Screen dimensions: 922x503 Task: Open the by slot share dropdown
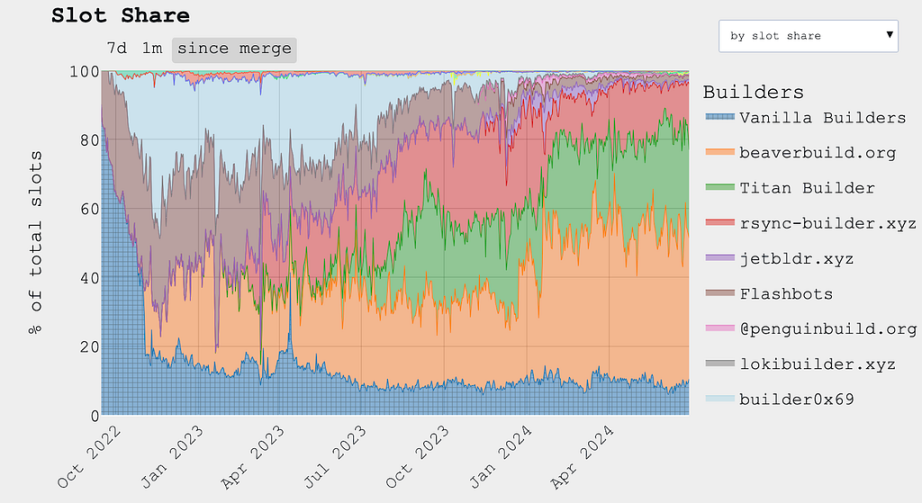(808, 36)
